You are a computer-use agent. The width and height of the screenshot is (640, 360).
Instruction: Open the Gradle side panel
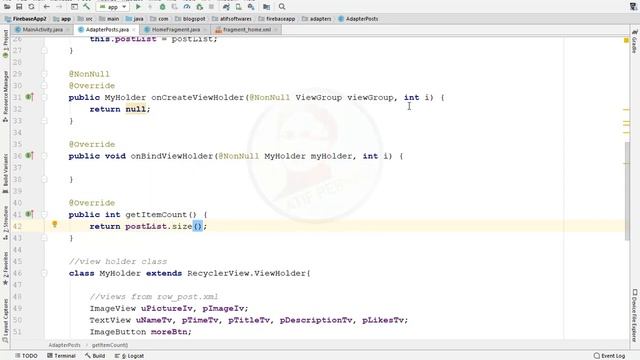[x=634, y=42]
